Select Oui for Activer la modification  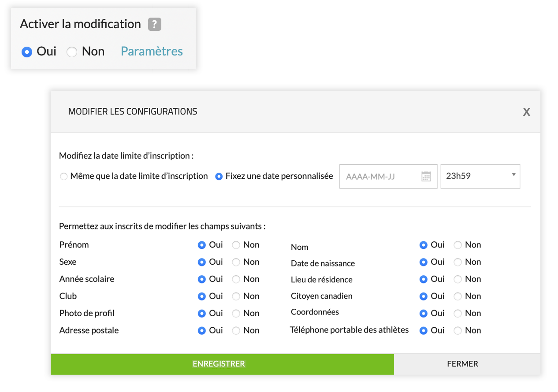coord(27,52)
